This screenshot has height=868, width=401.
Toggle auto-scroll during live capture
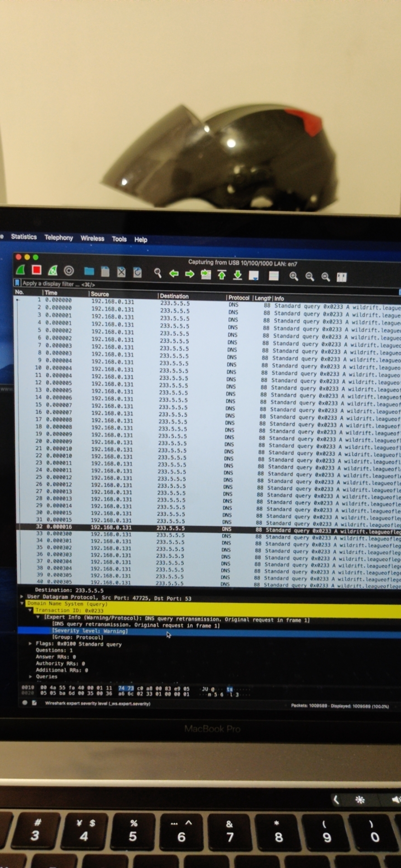[254, 275]
